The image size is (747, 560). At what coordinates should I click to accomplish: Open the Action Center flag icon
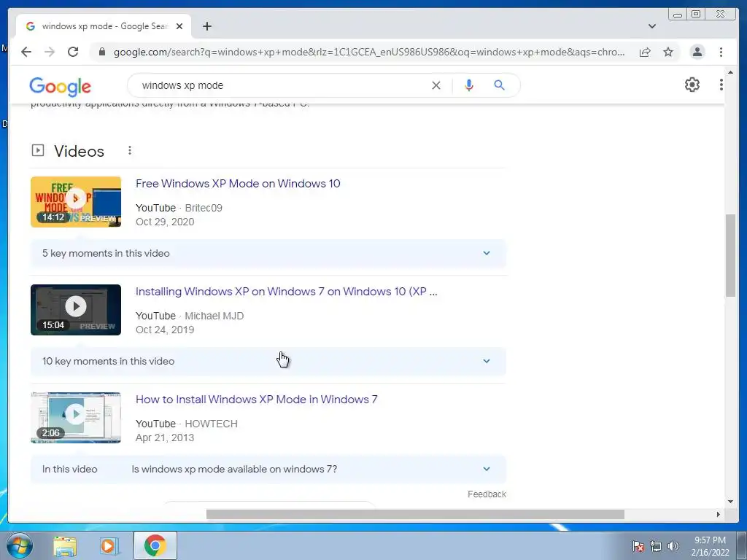pyautogui.click(x=638, y=546)
